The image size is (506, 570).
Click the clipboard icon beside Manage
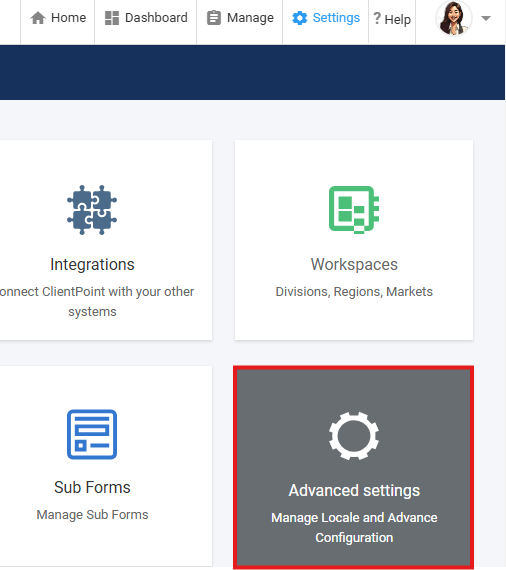[x=214, y=18]
